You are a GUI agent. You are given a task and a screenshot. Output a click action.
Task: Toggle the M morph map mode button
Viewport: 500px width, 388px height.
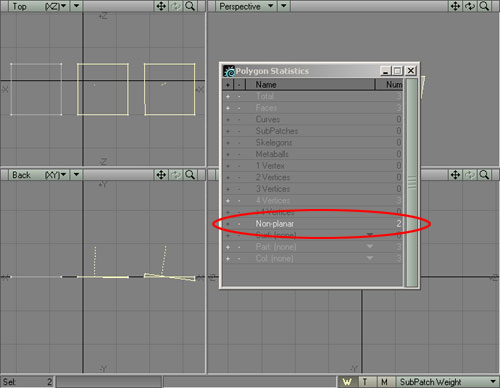(x=385, y=382)
